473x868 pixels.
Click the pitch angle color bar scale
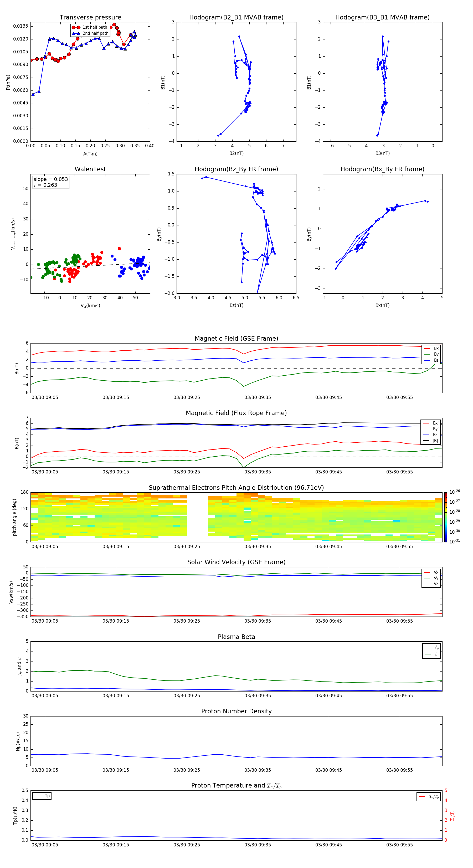click(x=446, y=517)
